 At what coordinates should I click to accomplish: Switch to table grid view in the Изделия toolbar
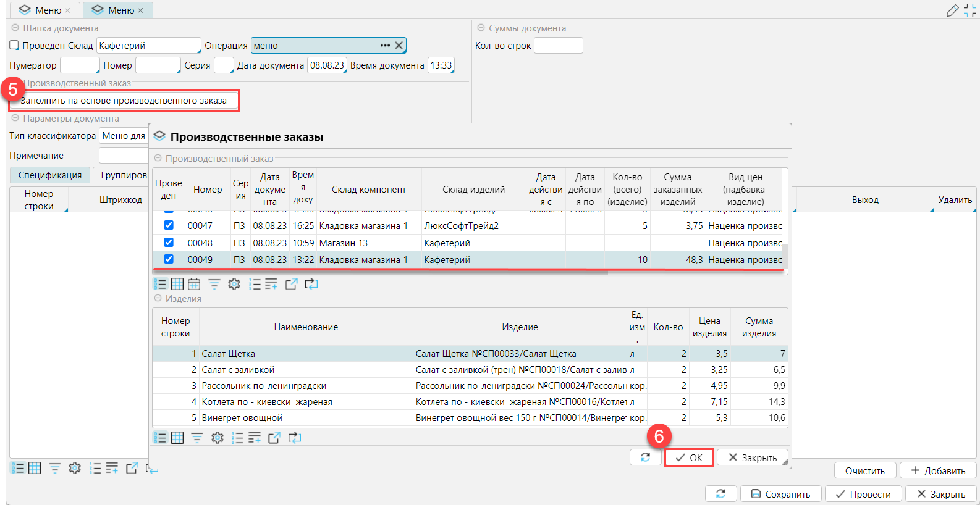click(x=177, y=438)
